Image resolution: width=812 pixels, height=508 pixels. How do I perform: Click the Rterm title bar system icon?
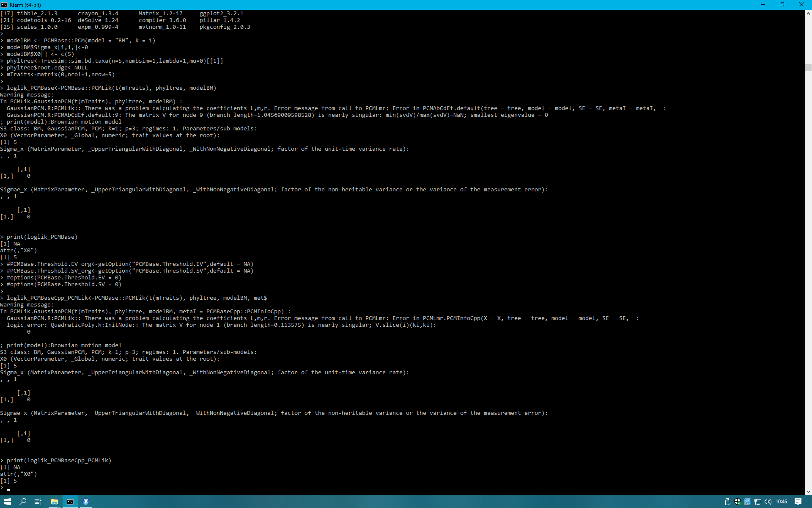click(x=4, y=5)
